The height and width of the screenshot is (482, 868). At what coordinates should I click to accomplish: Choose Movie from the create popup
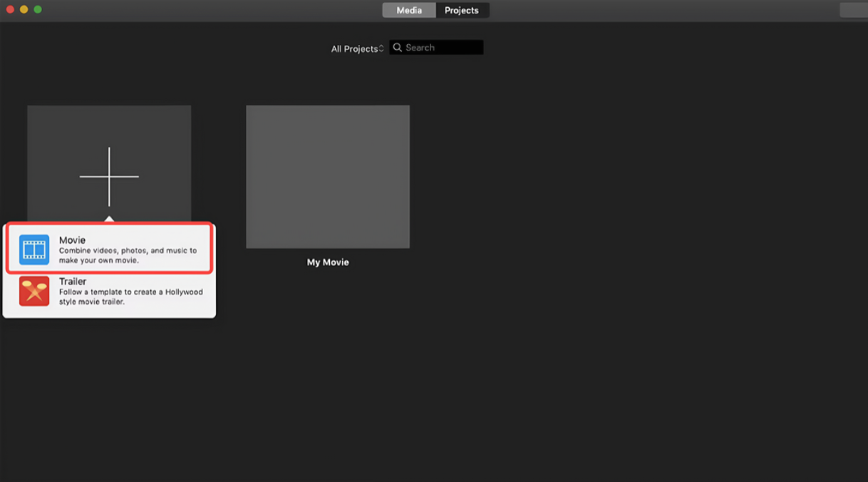(x=109, y=248)
